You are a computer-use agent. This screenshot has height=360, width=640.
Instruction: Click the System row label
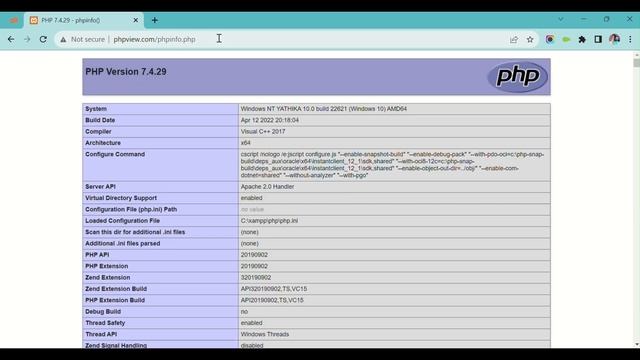[x=96, y=109]
